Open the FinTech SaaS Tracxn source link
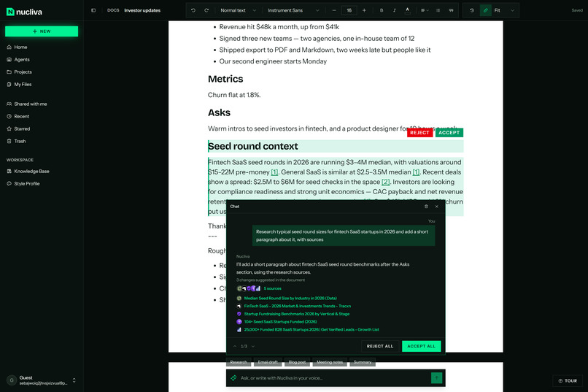The height and width of the screenshot is (392, 588). point(298,306)
